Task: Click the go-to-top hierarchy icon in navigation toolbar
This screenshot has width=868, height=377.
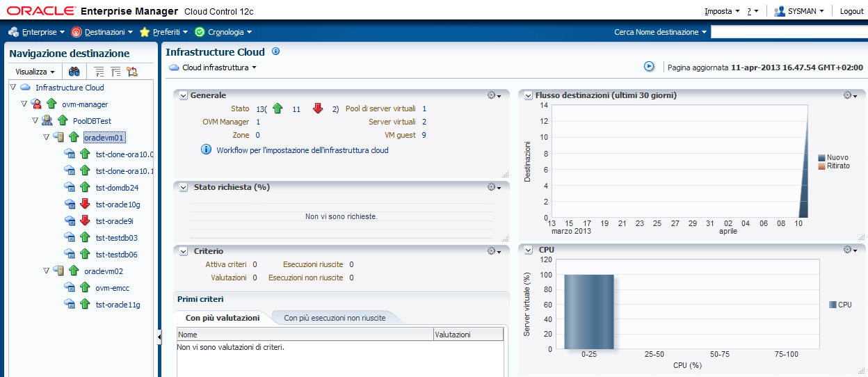Action: 115,72
